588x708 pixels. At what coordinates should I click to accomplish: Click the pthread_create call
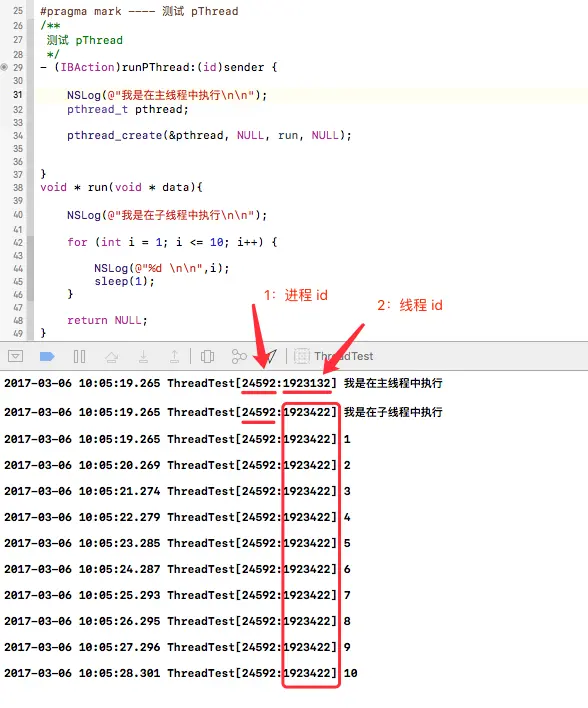click(209, 135)
